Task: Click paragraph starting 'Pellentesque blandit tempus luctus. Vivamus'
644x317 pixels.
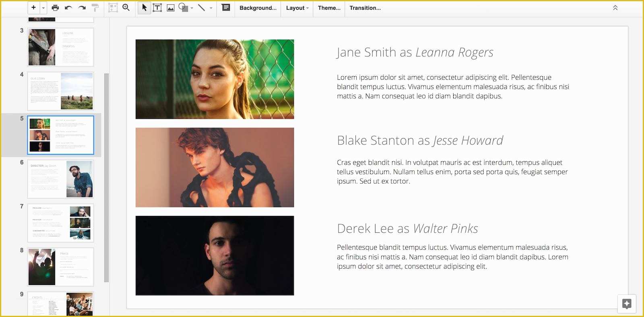Action: click(x=452, y=257)
